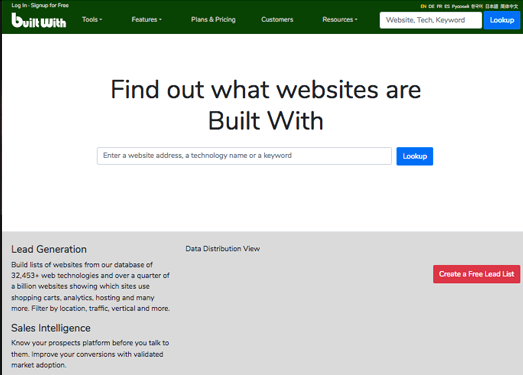
Task: Click the Sales Intelligence heading
Action: click(x=51, y=328)
